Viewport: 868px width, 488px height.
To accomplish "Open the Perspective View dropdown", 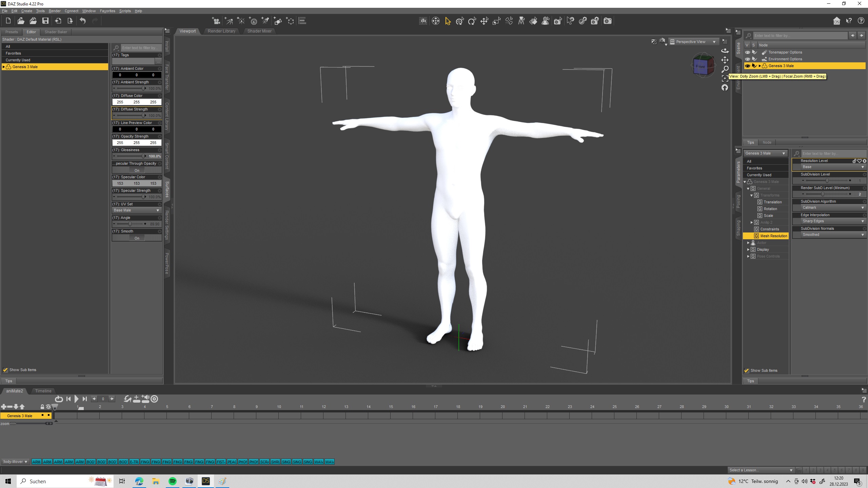I will [x=693, y=42].
